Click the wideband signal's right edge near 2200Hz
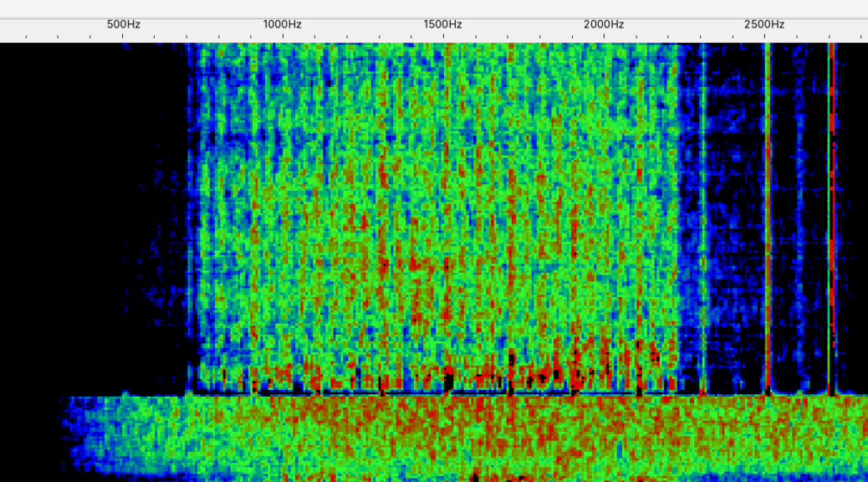Screen dimensions: 868x482 tap(676, 209)
